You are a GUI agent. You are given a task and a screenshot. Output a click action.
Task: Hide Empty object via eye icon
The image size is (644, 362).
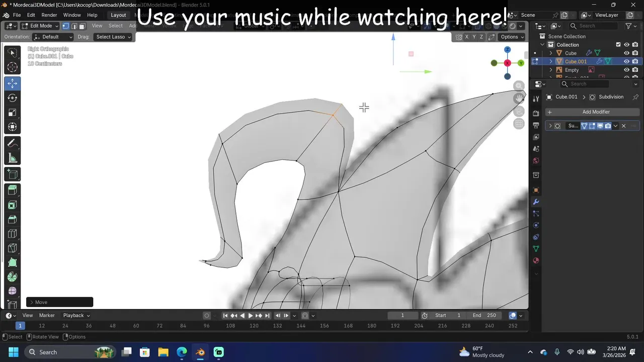pos(627,70)
